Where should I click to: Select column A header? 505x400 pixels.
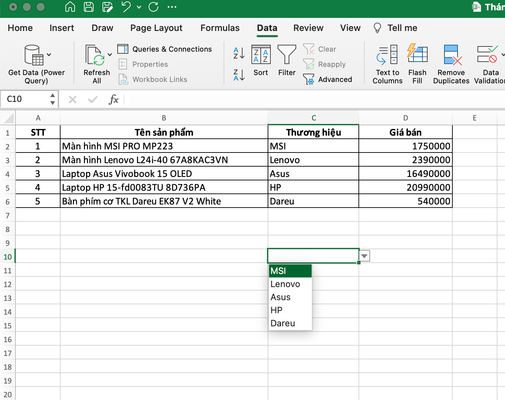[38, 118]
